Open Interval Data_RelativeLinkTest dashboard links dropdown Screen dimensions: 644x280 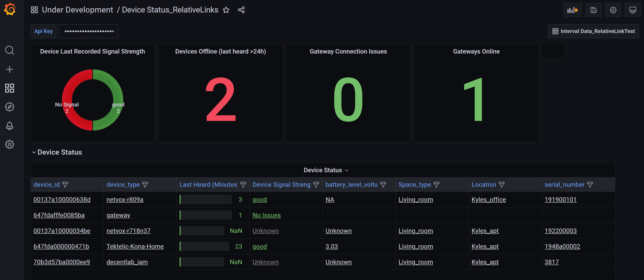point(593,31)
